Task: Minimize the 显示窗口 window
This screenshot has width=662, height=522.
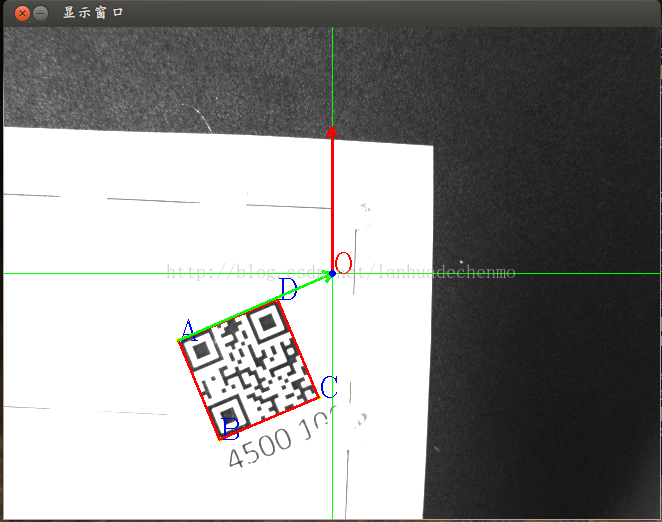Action: click(41, 14)
